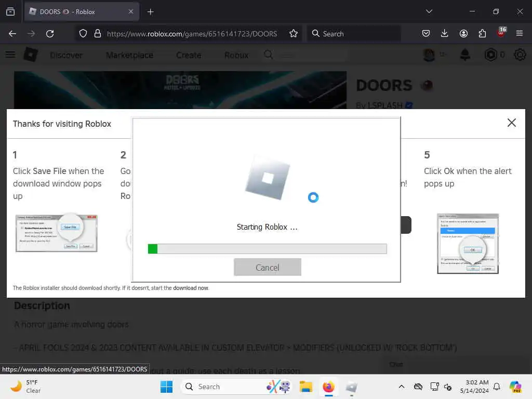Click the LSPLASH creator link
This screenshot has height=399, width=532.
pos(385,105)
